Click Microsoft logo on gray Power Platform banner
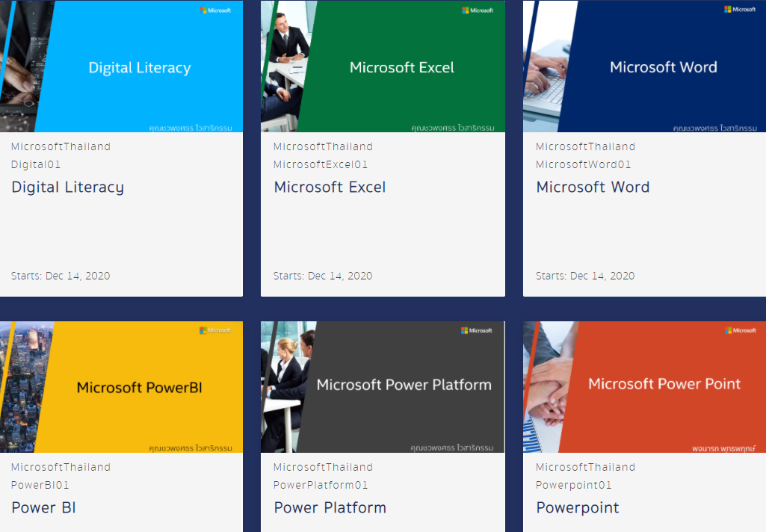 tap(477, 330)
